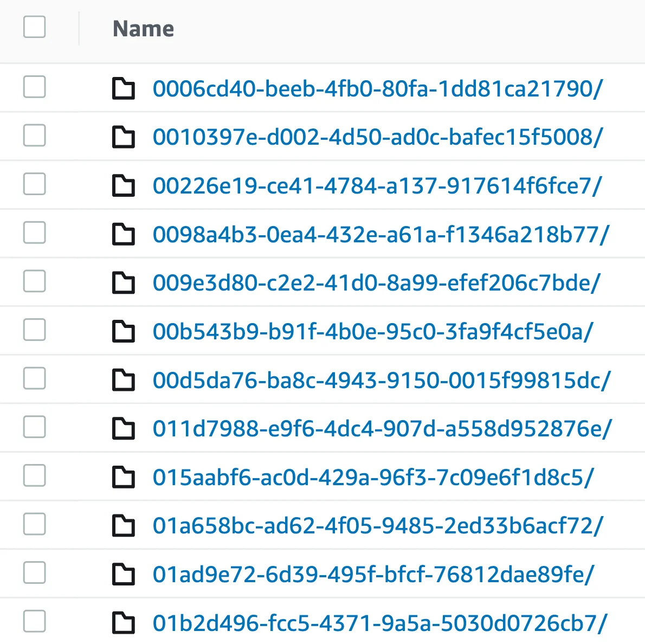This screenshot has width=645, height=644.
Task: Open folder link 00d5da76-ba8c-4943-9150-0015f99815dc/
Action: [382, 380]
